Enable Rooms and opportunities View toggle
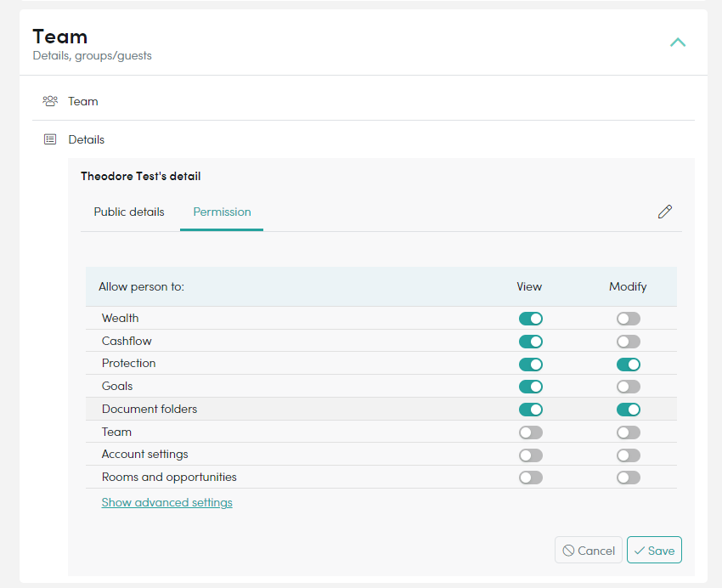Screen dimensions: 722x588 530,478
